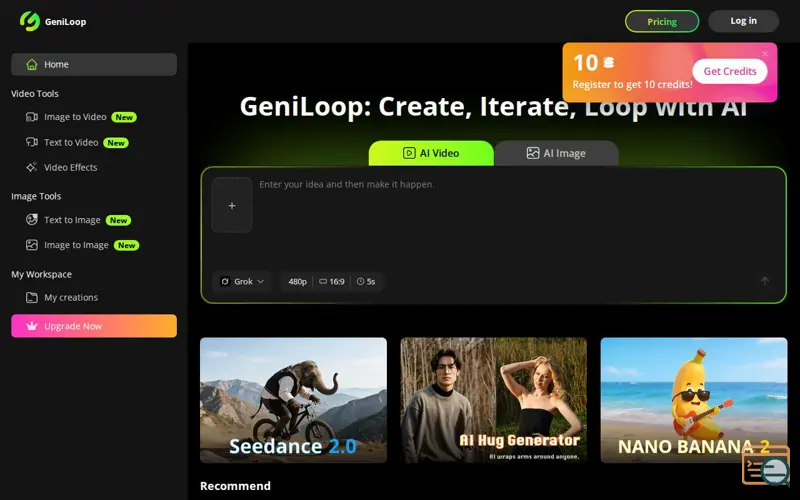Click the AI Image picture icon
The height and width of the screenshot is (500, 800).
[x=533, y=153]
